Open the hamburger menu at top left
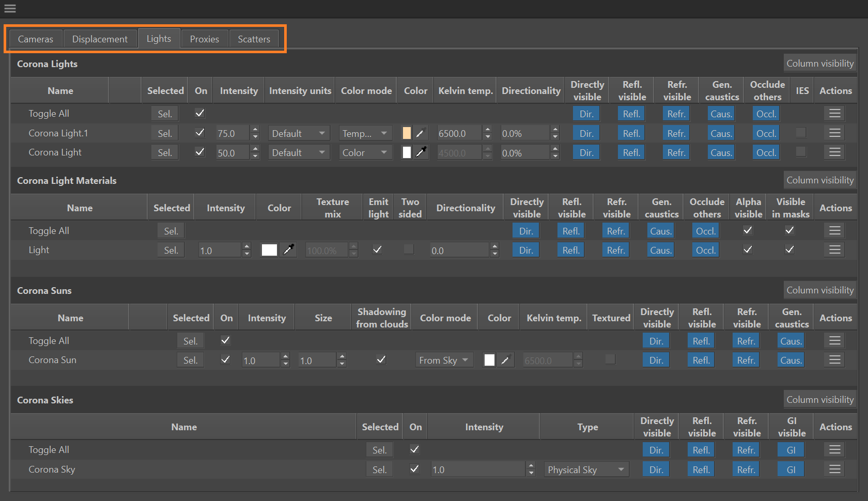This screenshot has width=868, height=501. click(10, 8)
